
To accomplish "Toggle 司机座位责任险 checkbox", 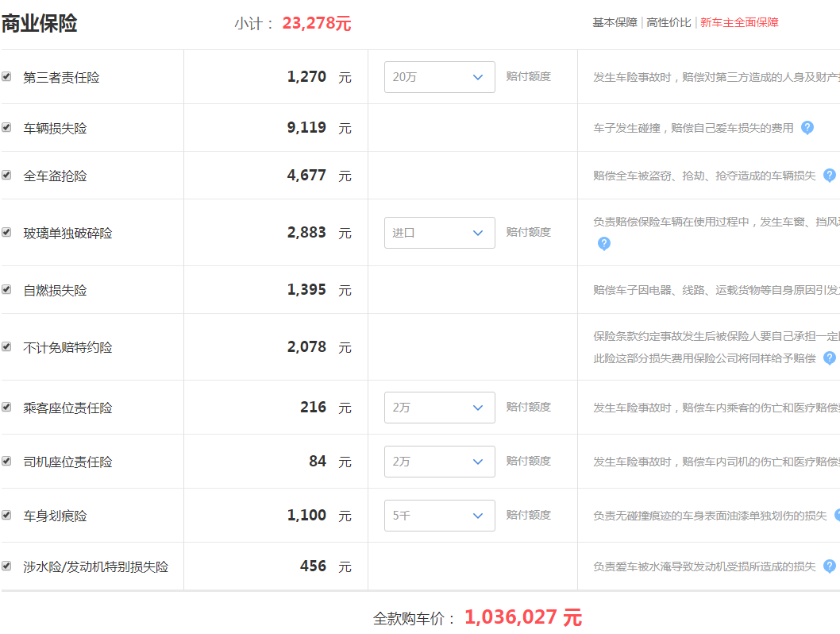I will point(6,462).
